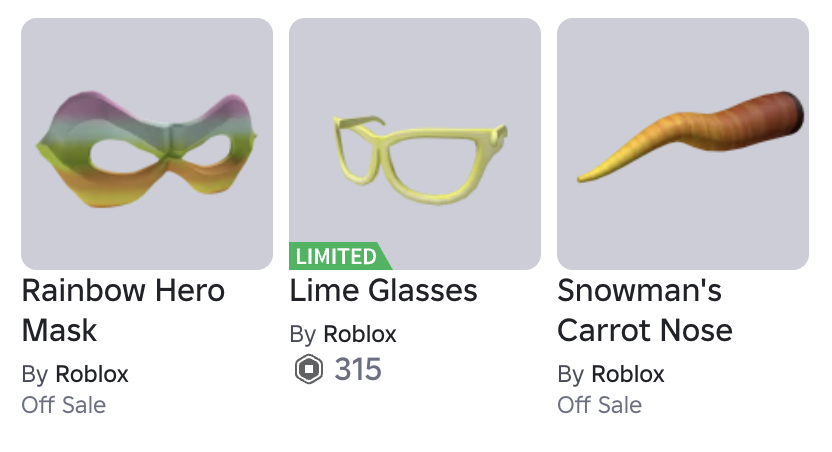Open Roblox creator link under Rainbow Hero Mask
This screenshot has height=452, width=832.
tap(92, 374)
